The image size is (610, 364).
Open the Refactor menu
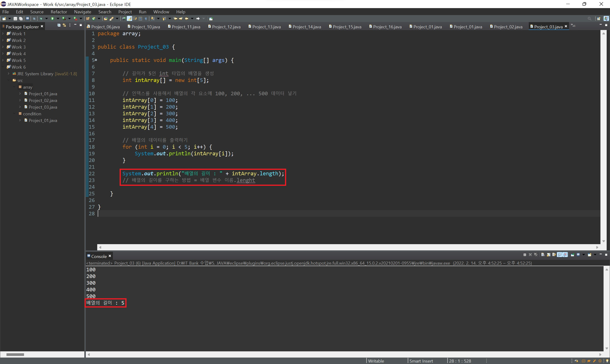click(x=59, y=12)
